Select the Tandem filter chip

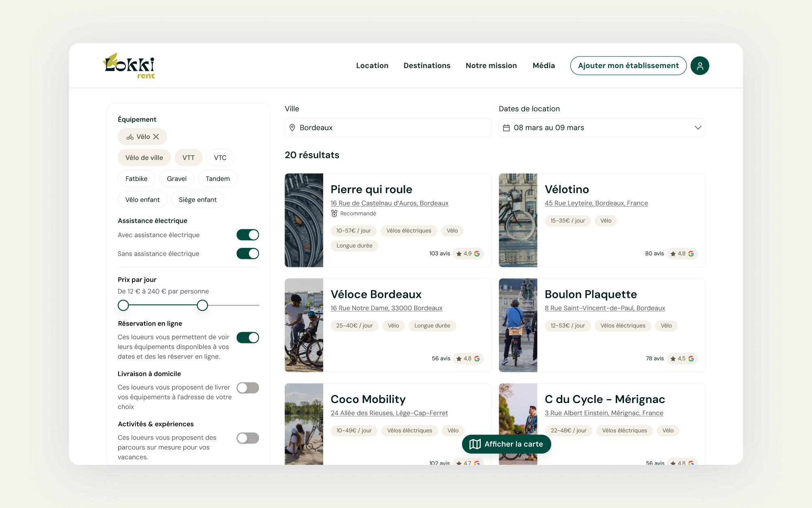[x=218, y=179]
